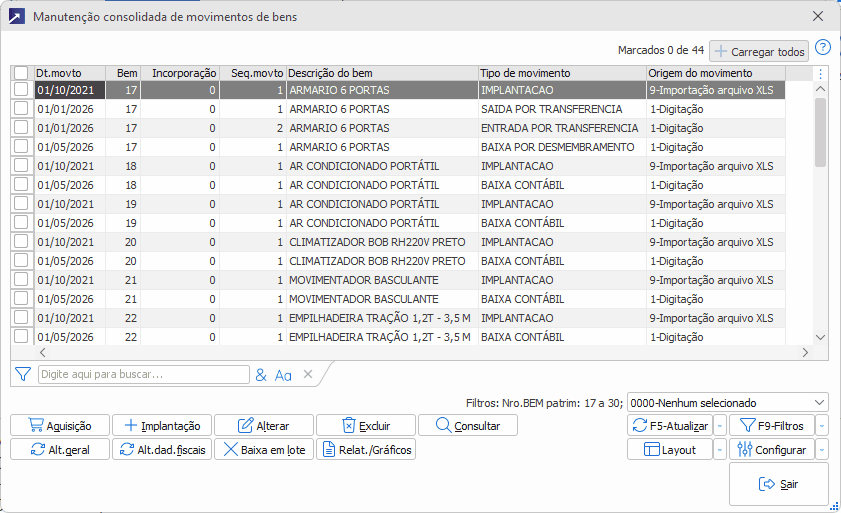Open the grid column options menu icon
841x513 pixels.
tap(820, 73)
